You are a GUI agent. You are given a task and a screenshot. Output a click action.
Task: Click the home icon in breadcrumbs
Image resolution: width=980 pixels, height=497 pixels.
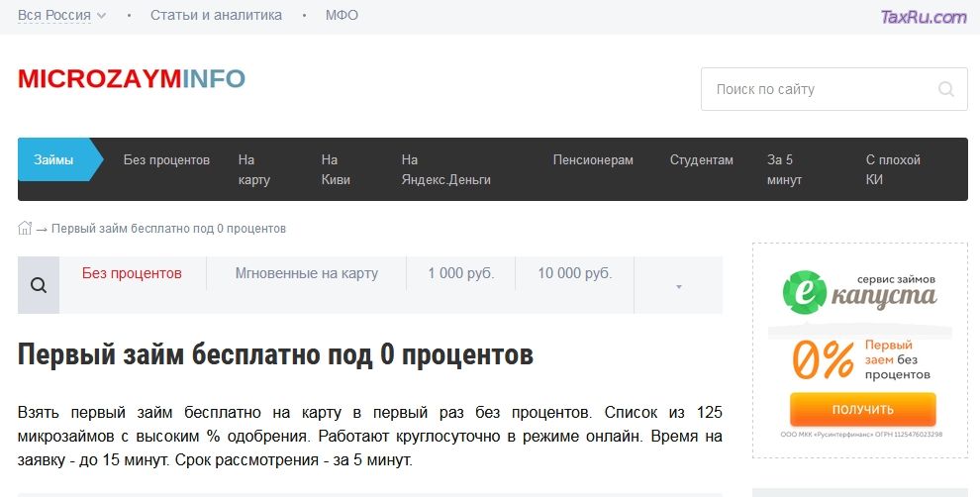pyautogui.click(x=26, y=229)
